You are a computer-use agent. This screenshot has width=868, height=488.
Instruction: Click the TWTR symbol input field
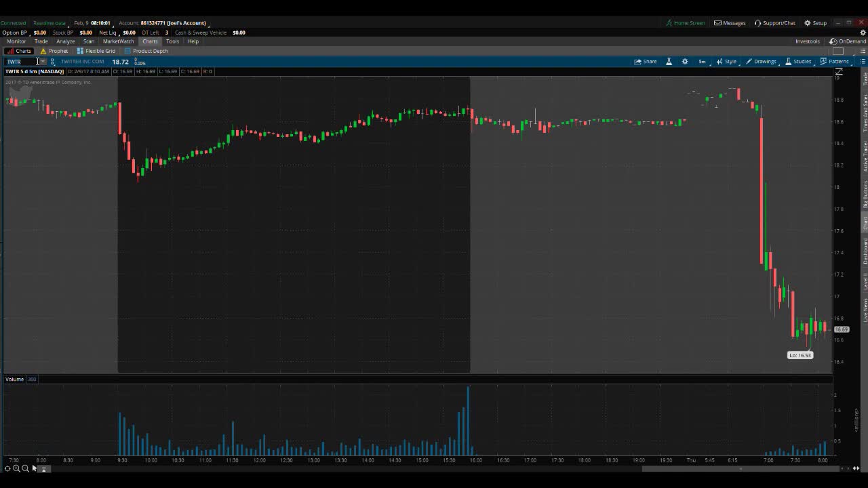tap(21, 62)
